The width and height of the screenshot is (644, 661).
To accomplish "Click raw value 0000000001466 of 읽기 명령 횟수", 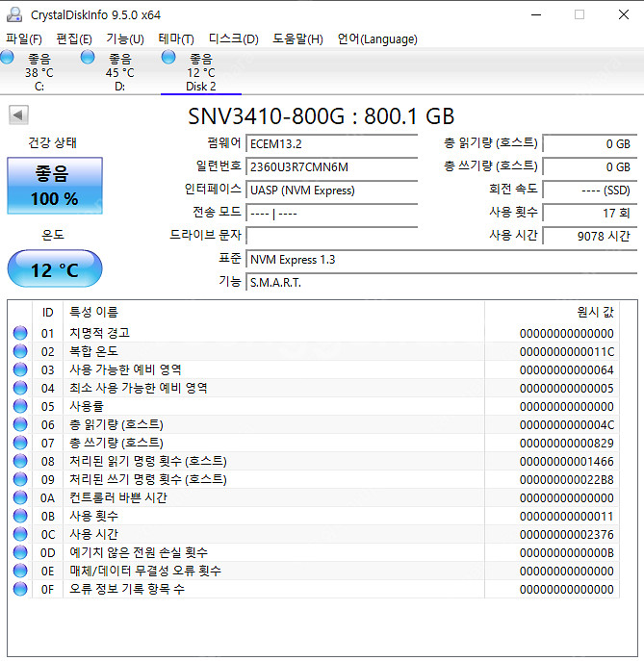I will click(x=567, y=462).
